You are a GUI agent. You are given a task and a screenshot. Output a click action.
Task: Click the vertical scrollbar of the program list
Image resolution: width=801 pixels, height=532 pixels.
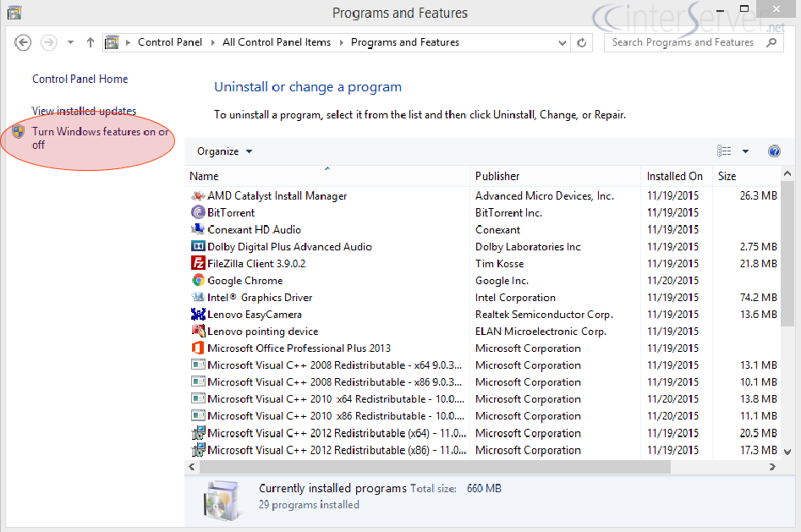pyautogui.click(x=787, y=253)
